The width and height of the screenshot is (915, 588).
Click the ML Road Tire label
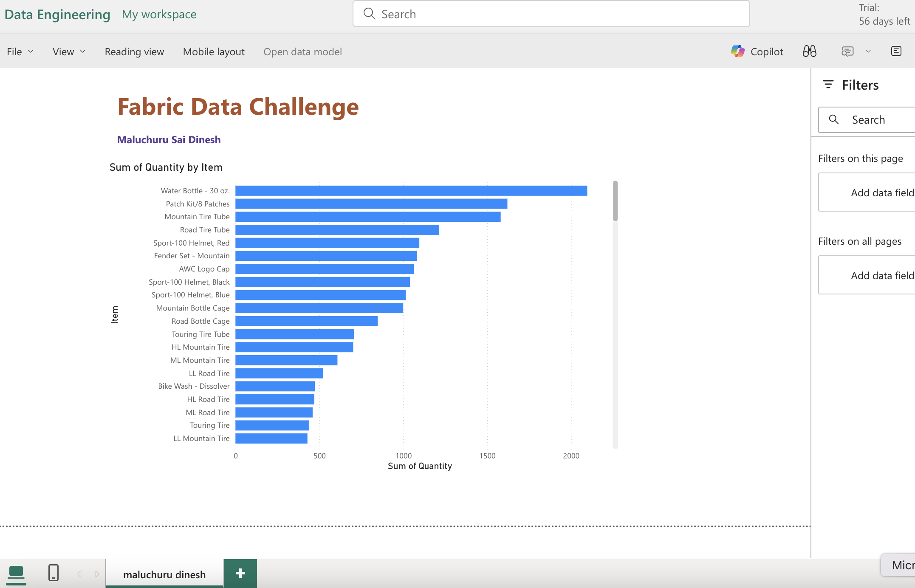point(208,413)
